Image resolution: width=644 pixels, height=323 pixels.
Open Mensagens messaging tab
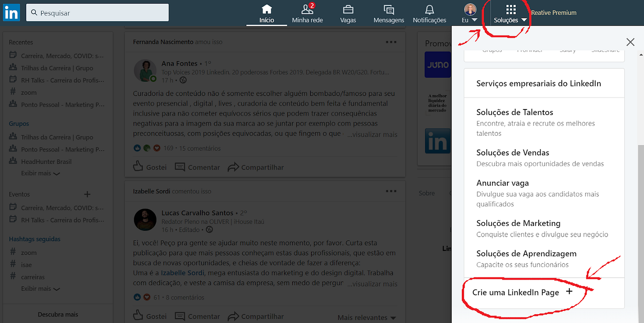click(389, 13)
